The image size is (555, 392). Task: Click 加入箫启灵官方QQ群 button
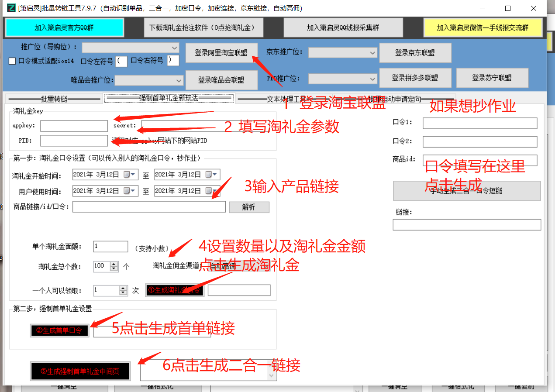click(64, 28)
